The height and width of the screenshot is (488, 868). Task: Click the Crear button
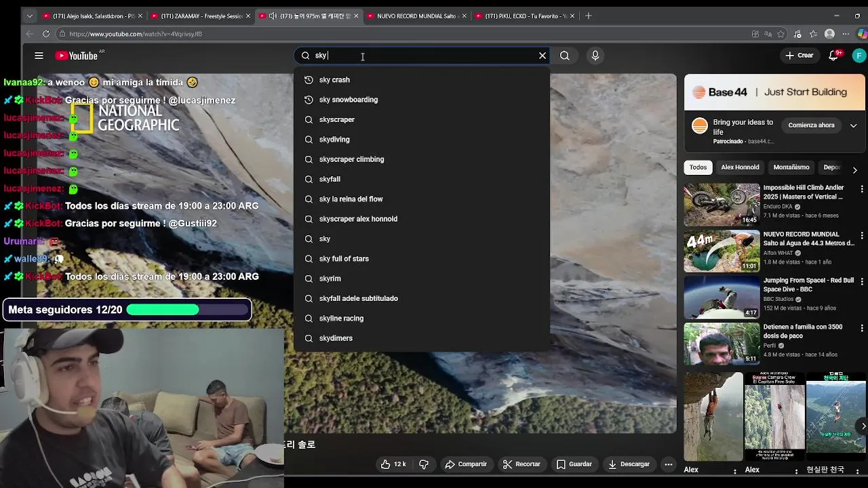pyautogui.click(x=799, y=56)
